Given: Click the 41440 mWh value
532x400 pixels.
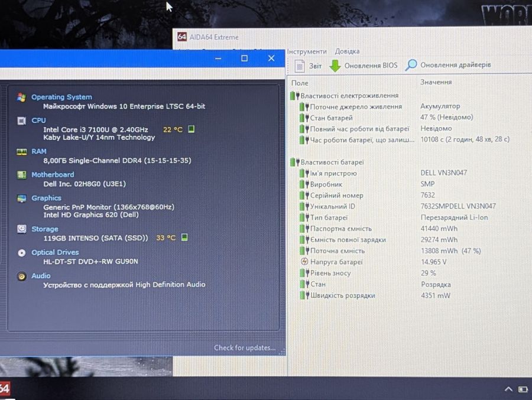Looking at the screenshot, I should tap(439, 229).
